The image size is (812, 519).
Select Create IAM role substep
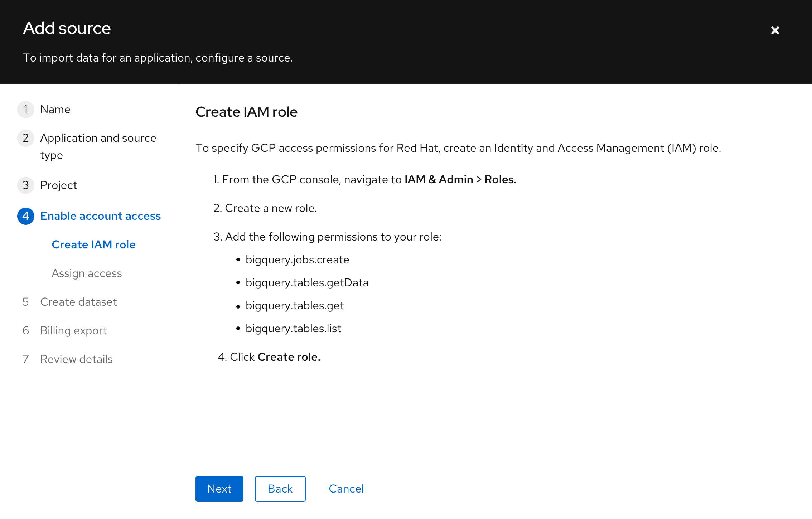93,244
